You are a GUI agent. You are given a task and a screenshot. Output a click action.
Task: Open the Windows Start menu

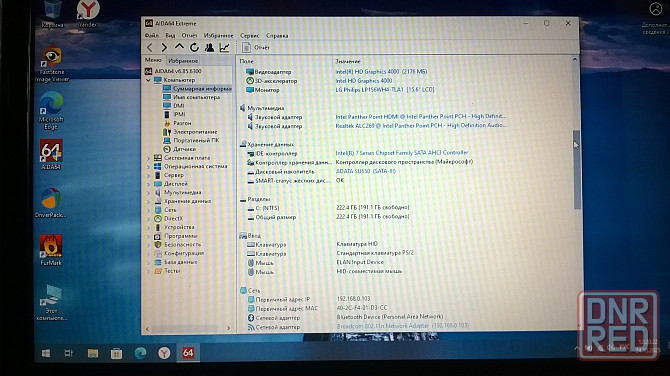coord(46,353)
